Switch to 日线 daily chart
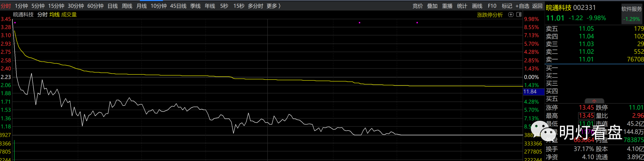The width and height of the screenshot is (644, 161). coord(112,6)
